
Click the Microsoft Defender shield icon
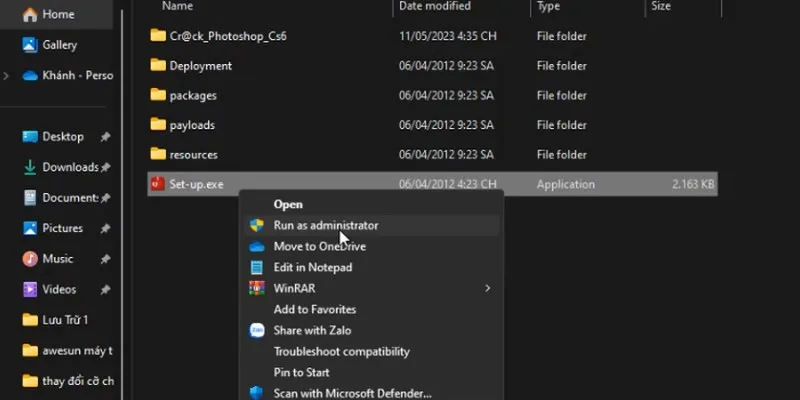point(256,393)
